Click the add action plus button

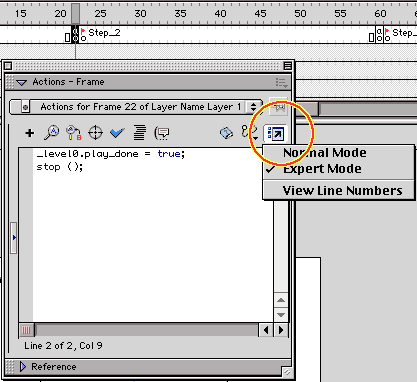click(29, 133)
